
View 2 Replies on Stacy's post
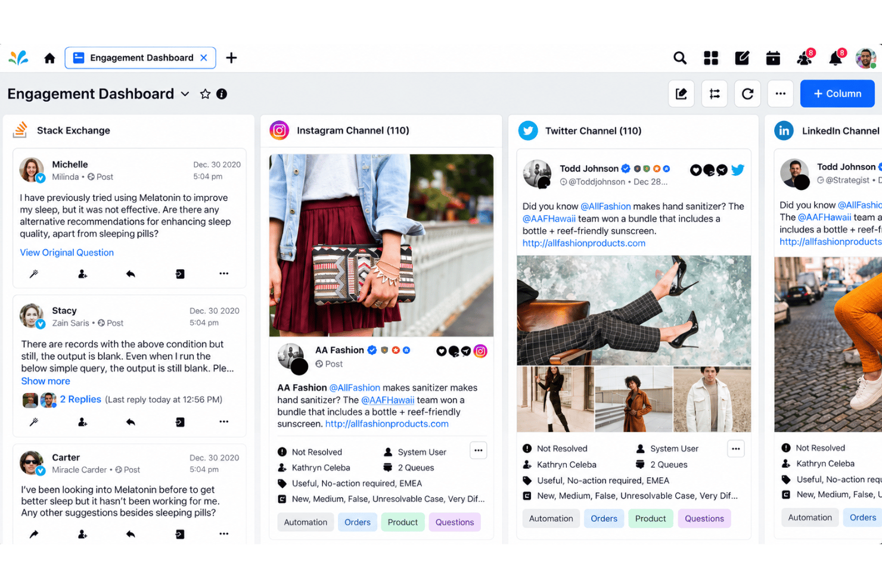point(80,399)
